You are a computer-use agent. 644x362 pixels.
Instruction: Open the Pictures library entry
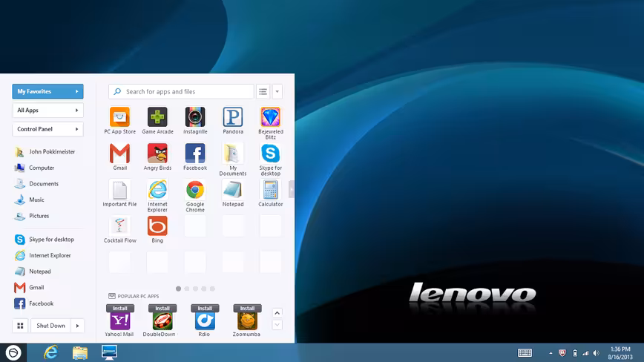click(x=32, y=216)
